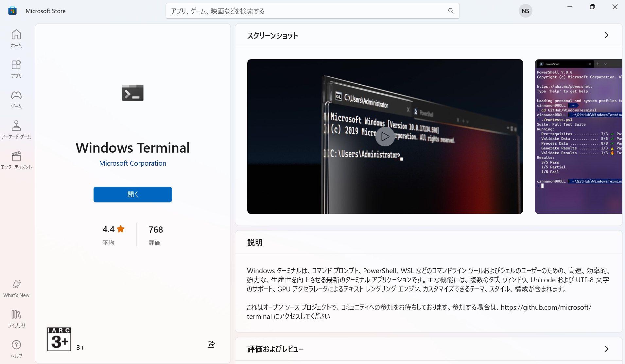This screenshot has height=364, width=625.
Task: Go to Apps (アプリ) in sidebar
Action: [x=16, y=69]
